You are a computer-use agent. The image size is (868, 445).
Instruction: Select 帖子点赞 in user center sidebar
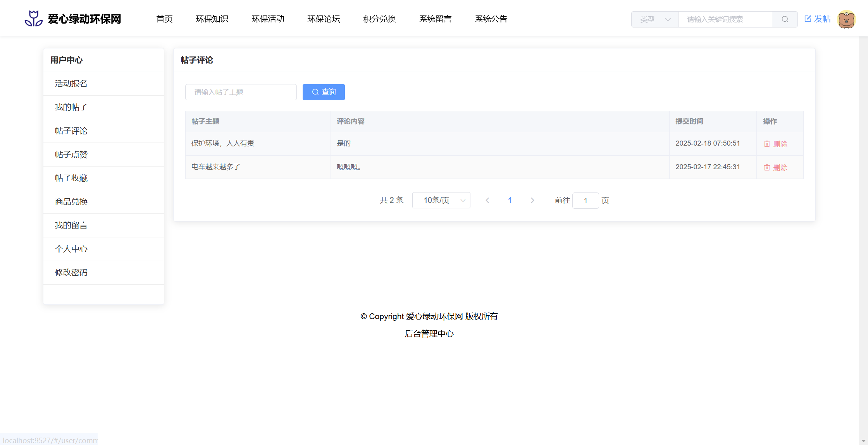[x=71, y=155]
